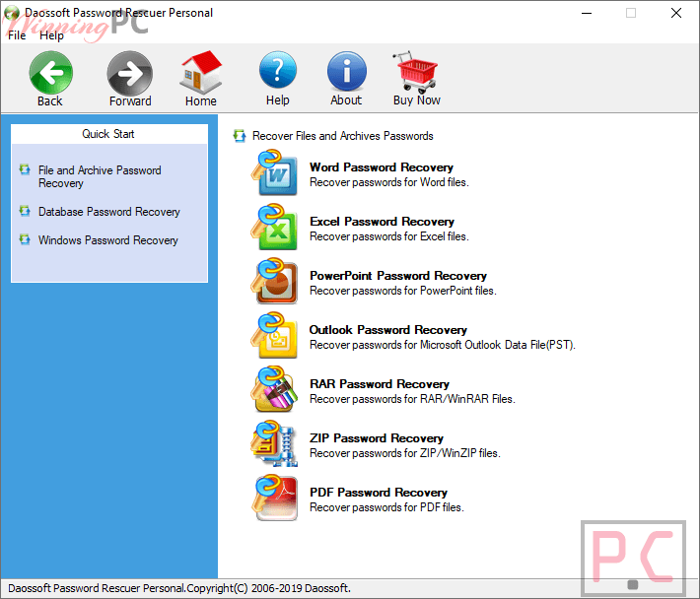This screenshot has width=700, height=599.
Task: Click the Outlook Password Recovery icon
Action: coord(274,335)
